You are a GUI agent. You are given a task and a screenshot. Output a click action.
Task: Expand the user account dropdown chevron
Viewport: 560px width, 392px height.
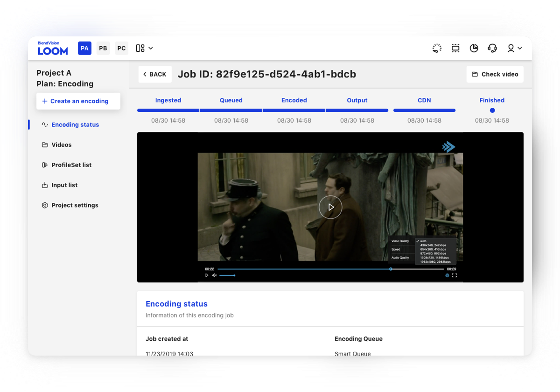click(x=520, y=48)
